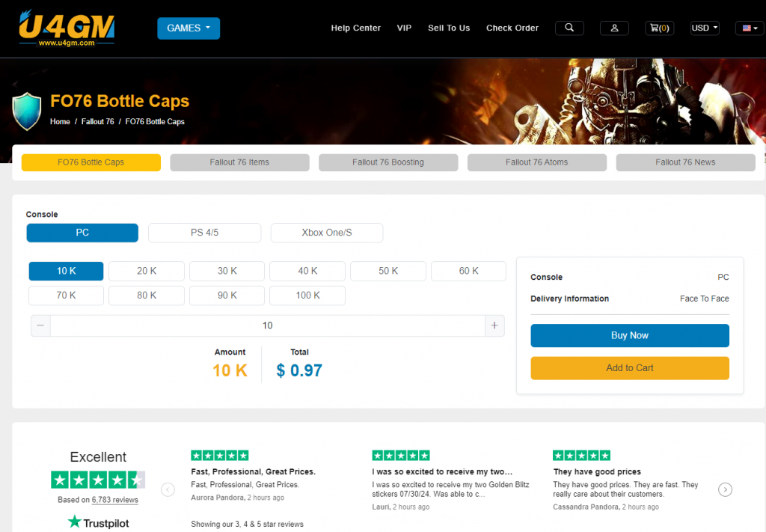Select the PS 4/5 console option
Screen dimensions: 766x532
coord(204,233)
